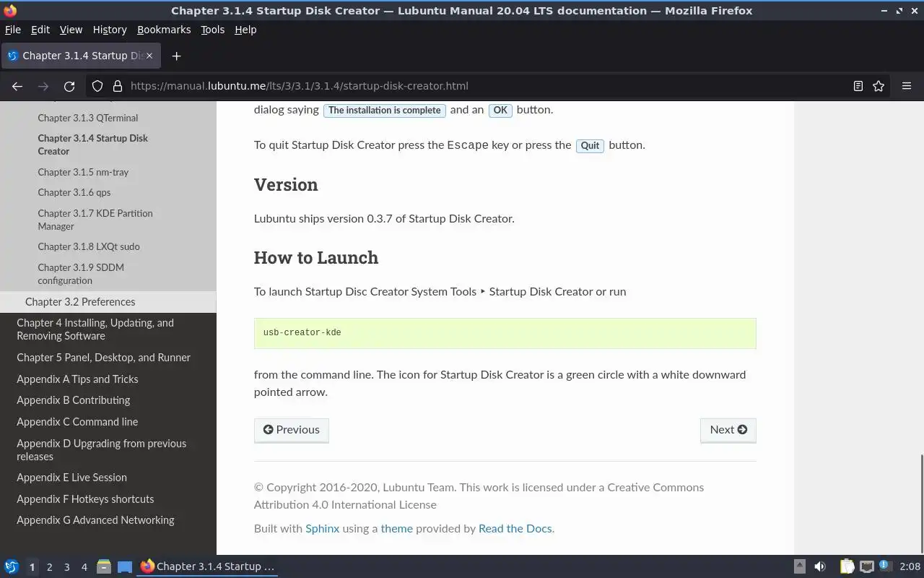
Task: Open Firefox hamburger application menu
Action: (x=907, y=86)
